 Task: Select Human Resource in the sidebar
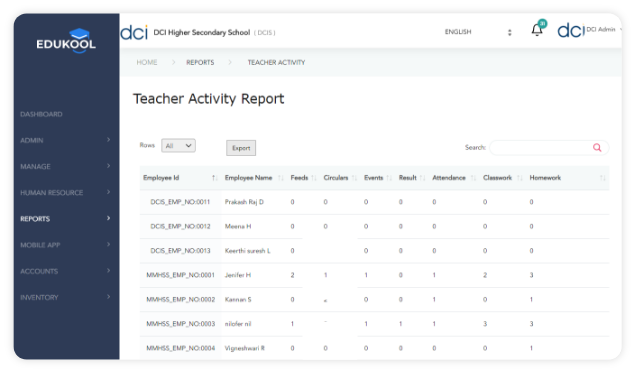pos(51,193)
